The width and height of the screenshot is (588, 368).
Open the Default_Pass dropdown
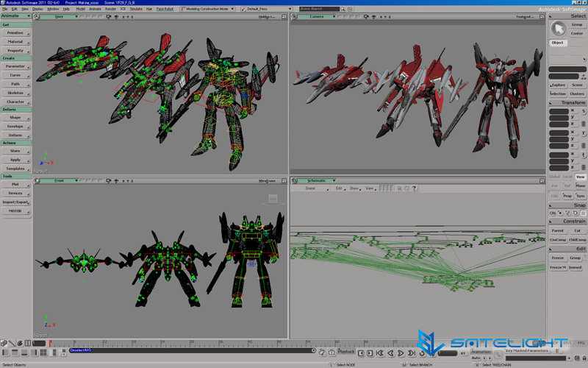point(266,9)
